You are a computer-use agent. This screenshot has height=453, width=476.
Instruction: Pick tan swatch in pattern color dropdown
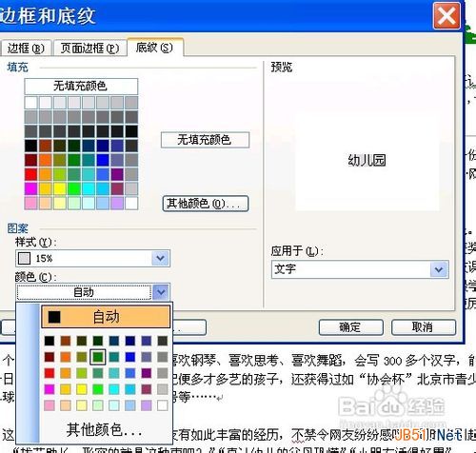(66, 405)
